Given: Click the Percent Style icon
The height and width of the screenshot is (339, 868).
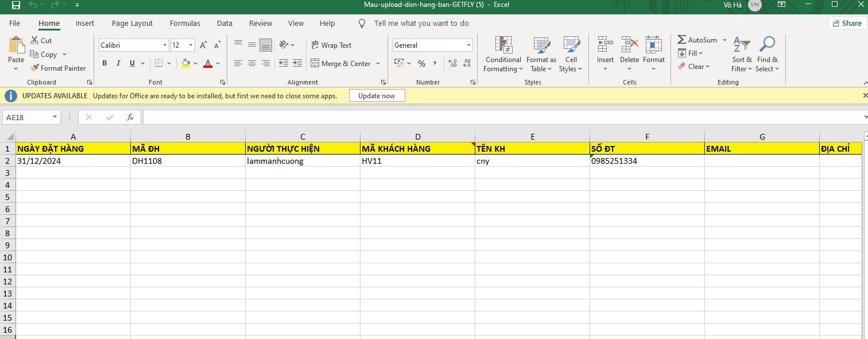Looking at the screenshot, I should pos(421,64).
